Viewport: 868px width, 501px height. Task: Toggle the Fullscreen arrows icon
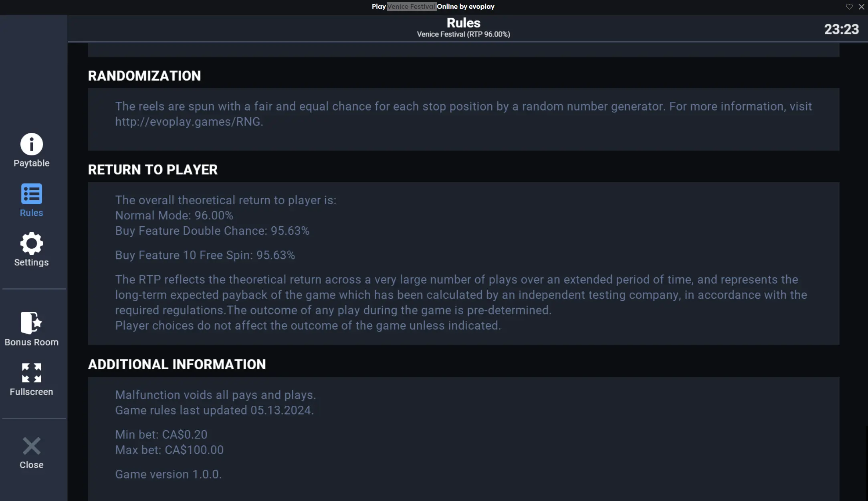tap(32, 373)
